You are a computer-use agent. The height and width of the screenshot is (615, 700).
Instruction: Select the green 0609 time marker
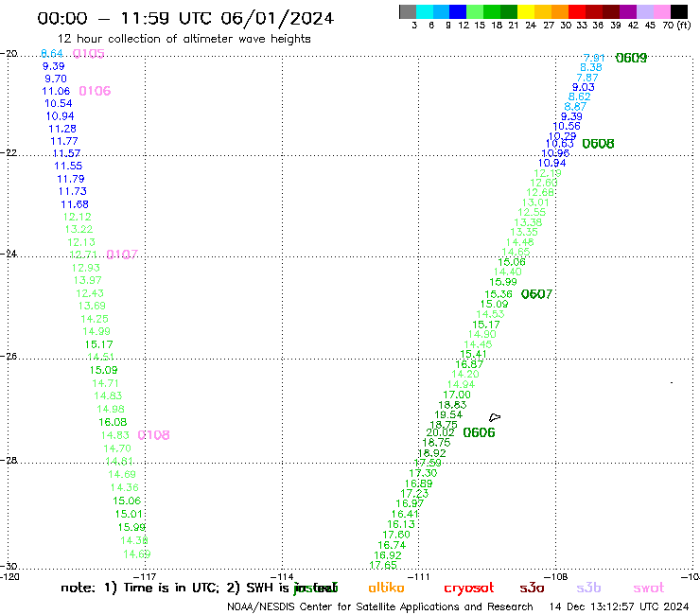(631, 58)
